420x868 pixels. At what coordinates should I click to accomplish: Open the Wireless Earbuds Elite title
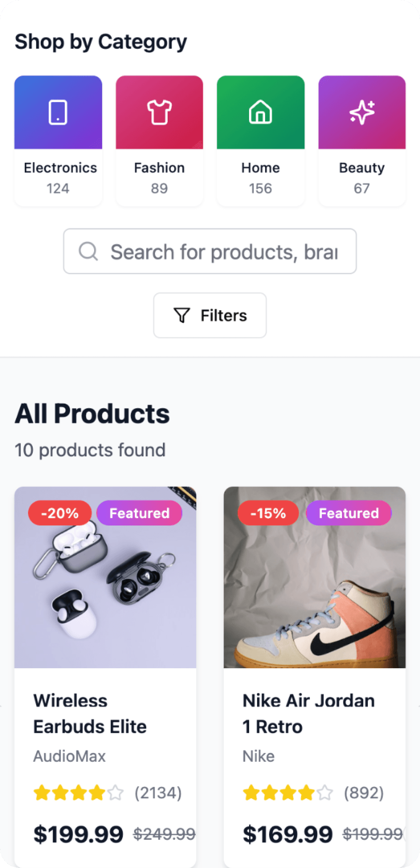point(90,714)
